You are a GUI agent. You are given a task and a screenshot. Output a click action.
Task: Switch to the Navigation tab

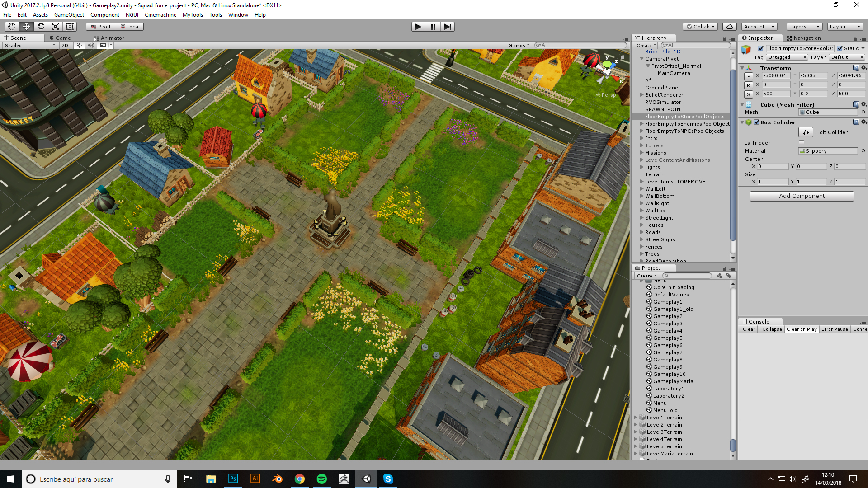(x=804, y=38)
